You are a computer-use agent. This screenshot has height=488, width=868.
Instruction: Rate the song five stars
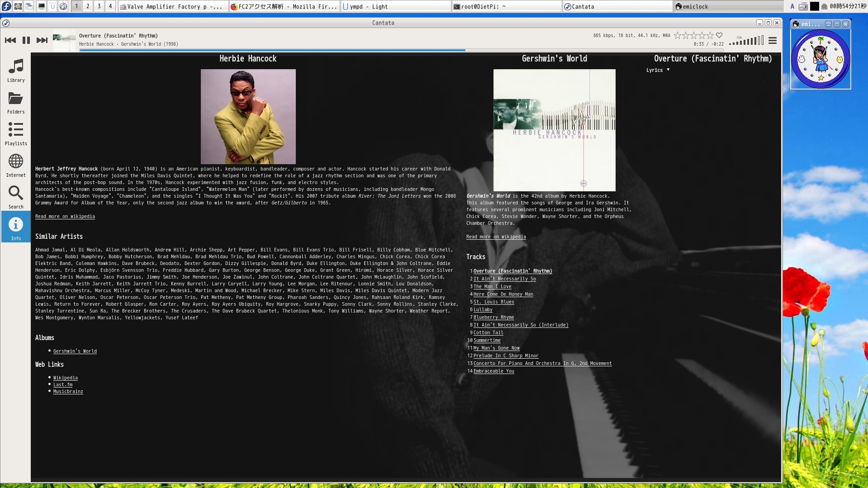pos(710,35)
